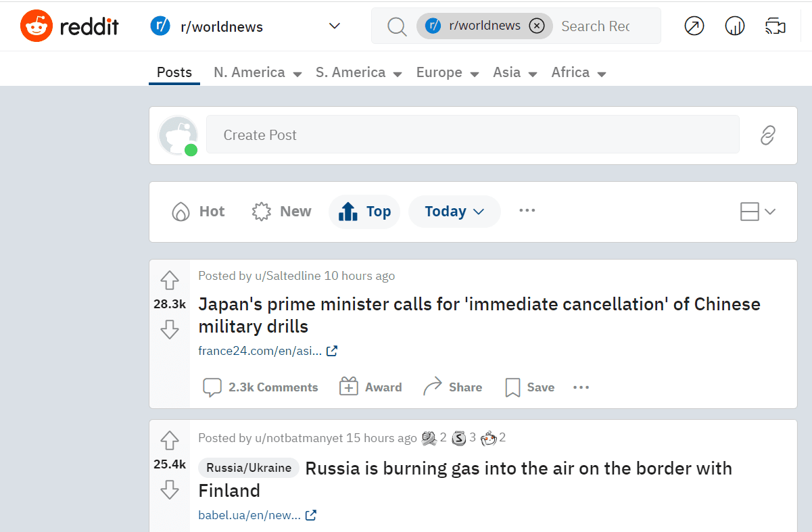812x532 pixels.
Task: Sort posts by New
Action: point(281,212)
